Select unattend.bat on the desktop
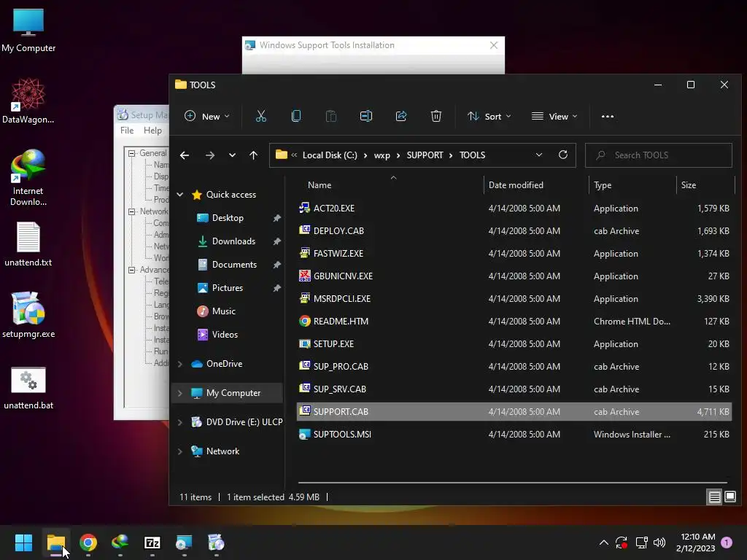Image resolution: width=747 pixels, height=560 pixels. [x=28, y=388]
